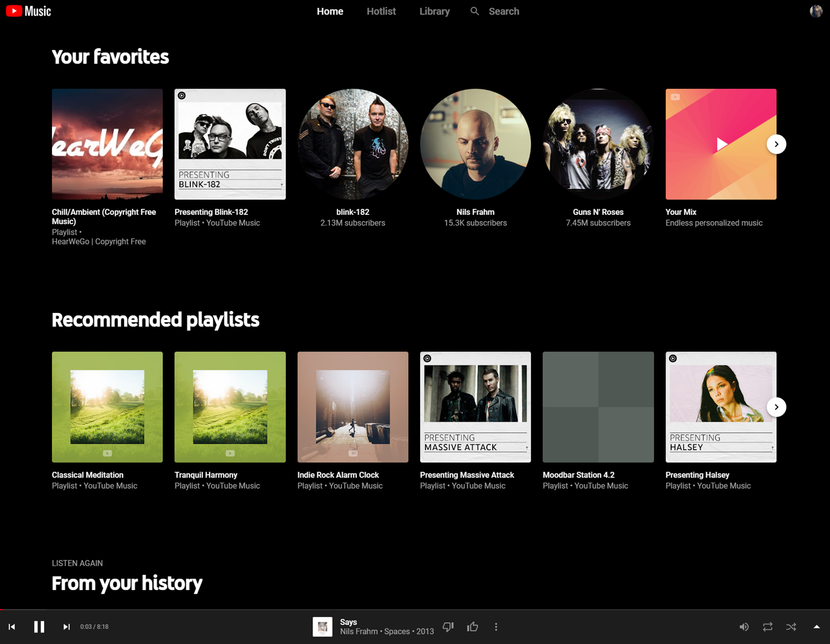Click the 0:03 / 8:18 time display
The height and width of the screenshot is (644, 830).
coord(94,627)
